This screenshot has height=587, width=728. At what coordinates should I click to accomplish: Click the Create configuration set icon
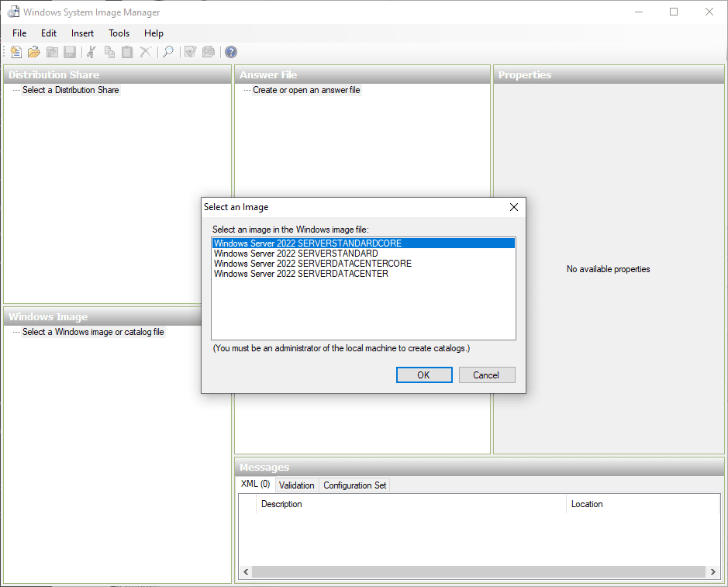[x=208, y=52]
